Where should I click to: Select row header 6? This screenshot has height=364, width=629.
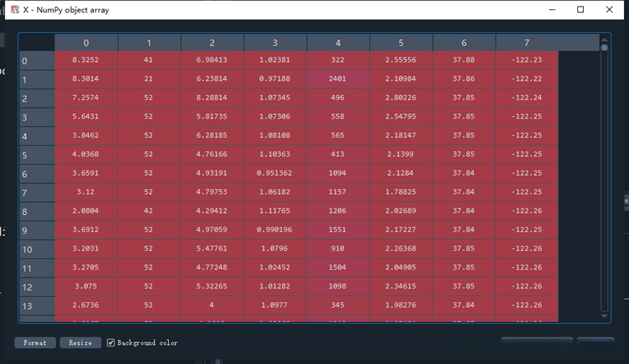coord(37,174)
